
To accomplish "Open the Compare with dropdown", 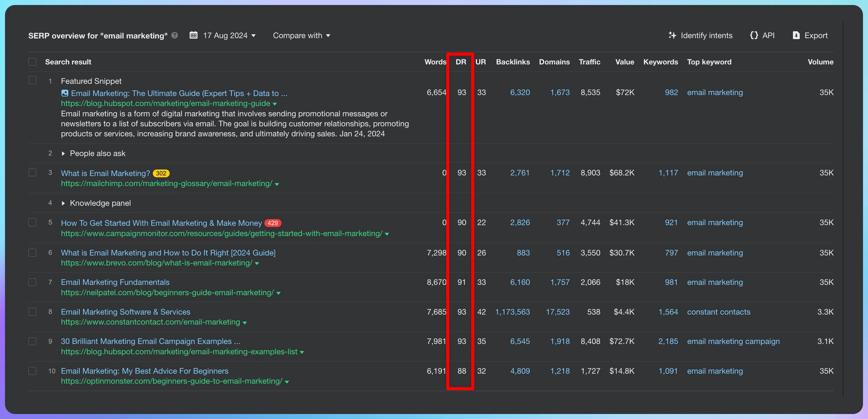I will (301, 35).
